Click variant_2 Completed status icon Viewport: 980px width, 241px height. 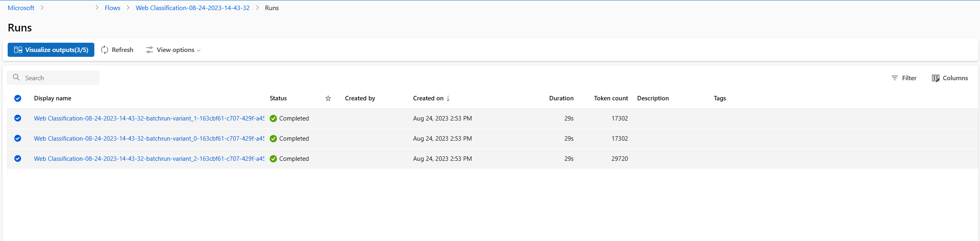273,159
